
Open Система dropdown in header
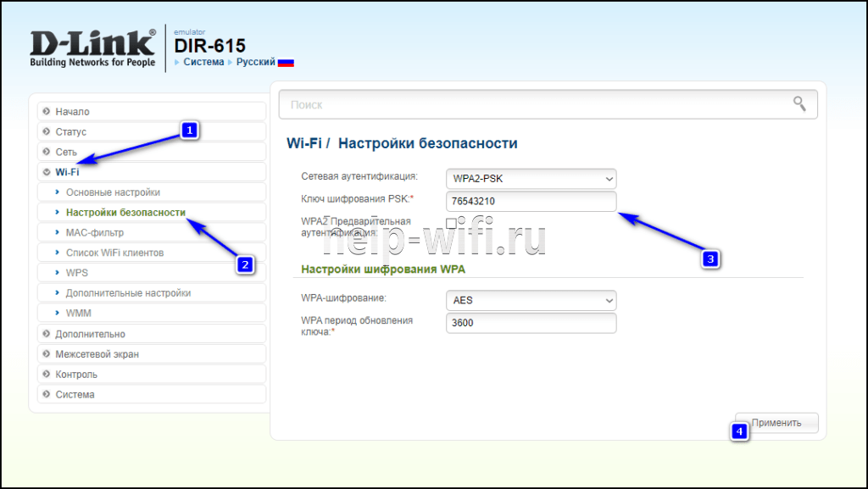point(203,62)
